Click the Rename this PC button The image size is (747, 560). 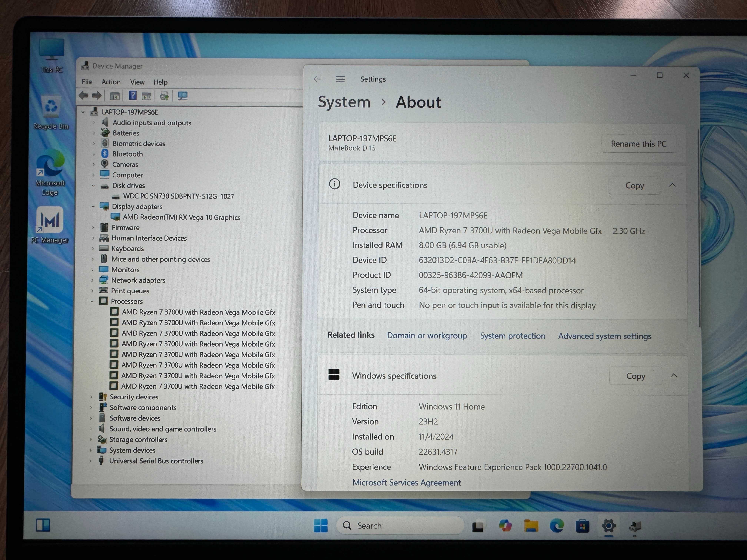pos(638,144)
